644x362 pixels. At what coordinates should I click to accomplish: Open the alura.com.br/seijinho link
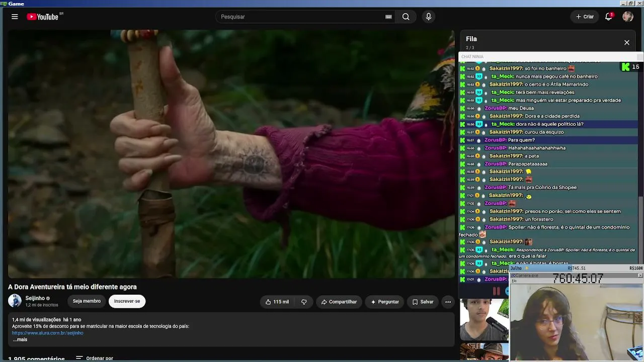48,333
